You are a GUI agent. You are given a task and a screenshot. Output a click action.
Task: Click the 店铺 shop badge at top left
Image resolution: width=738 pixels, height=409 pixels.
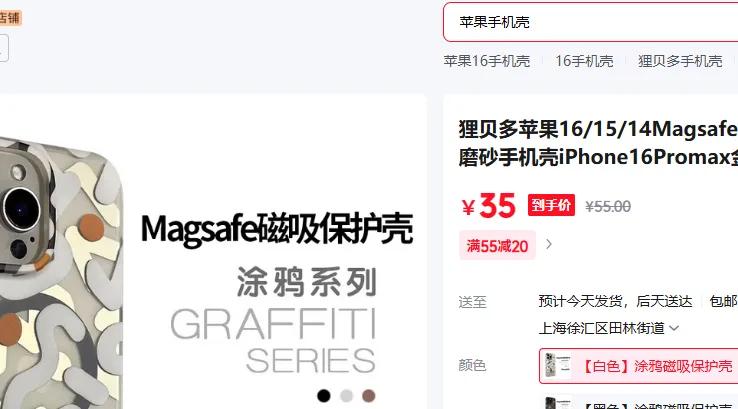click(x=10, y=18)
